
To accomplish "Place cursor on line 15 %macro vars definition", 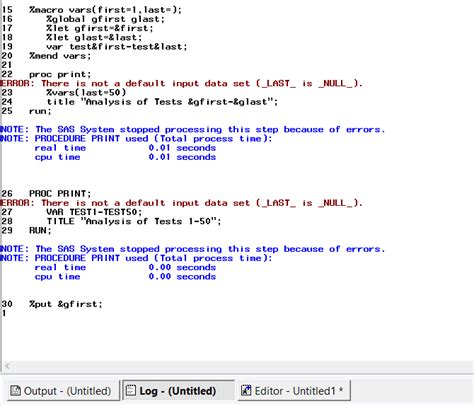I will 92,10.
